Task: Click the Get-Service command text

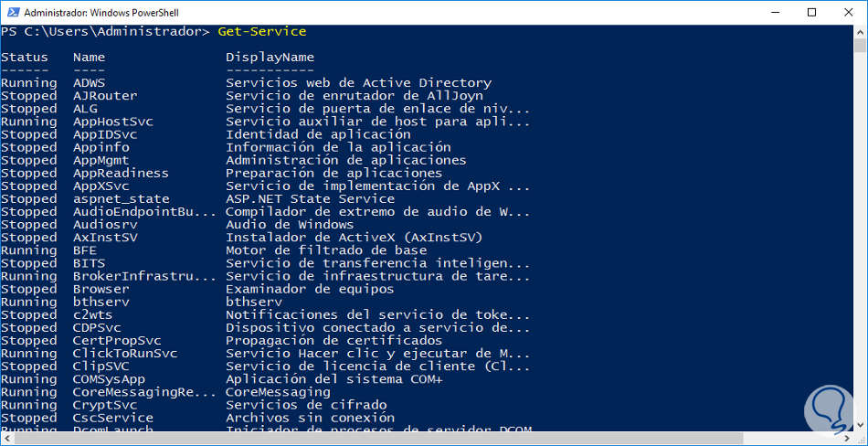Action: point(262,31)
